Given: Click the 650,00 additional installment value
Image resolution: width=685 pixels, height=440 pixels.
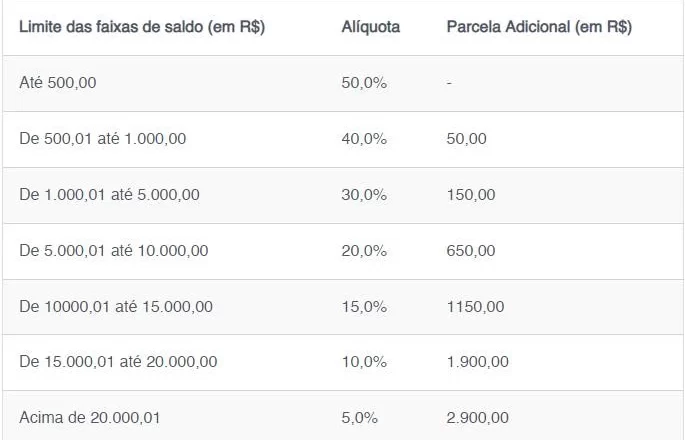Looking at the screenshot, I should click(x=471, y=251).
